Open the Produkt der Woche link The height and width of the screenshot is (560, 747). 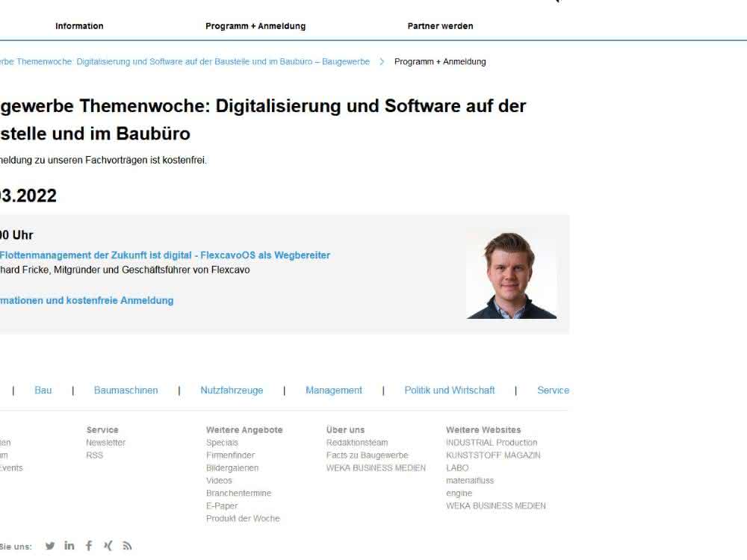(x=243, y=519)
